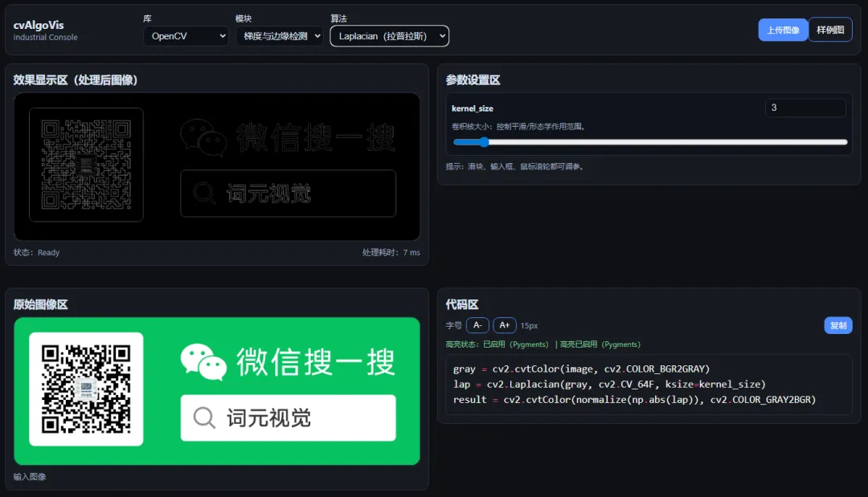This screenshot has height=497, width=868.
Task: Click the 输入图像 caption text
Action: (30, 477)
